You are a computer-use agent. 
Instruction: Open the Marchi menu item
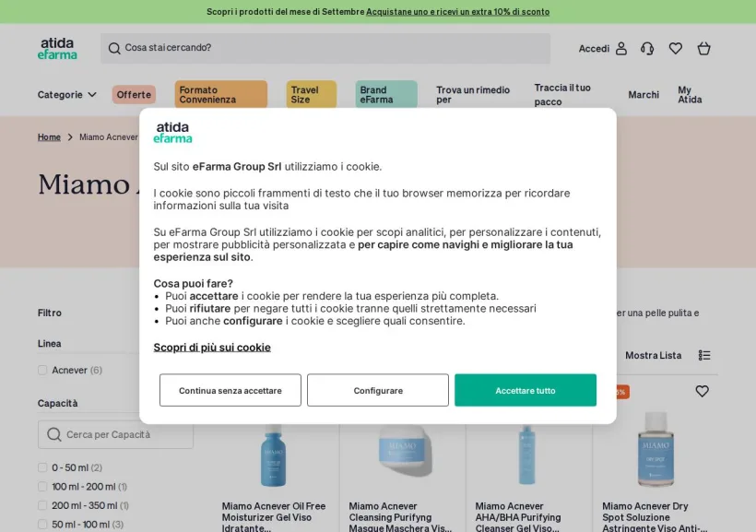pyautogui.click(x=644, y=95)
